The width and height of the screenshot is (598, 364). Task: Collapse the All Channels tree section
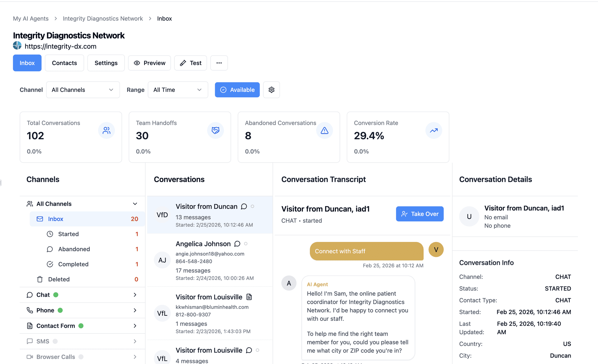(135, 204)
